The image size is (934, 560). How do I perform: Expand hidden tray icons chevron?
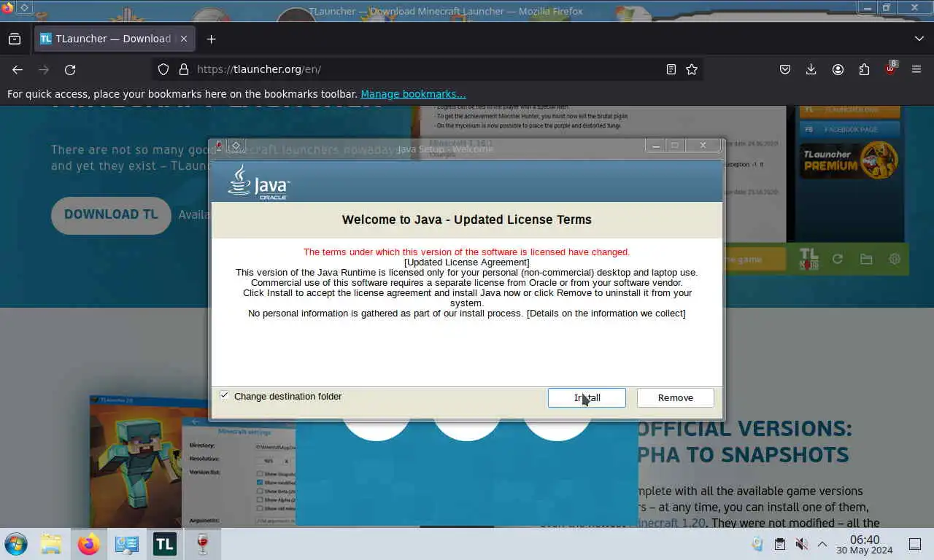[x=822, y=544]
